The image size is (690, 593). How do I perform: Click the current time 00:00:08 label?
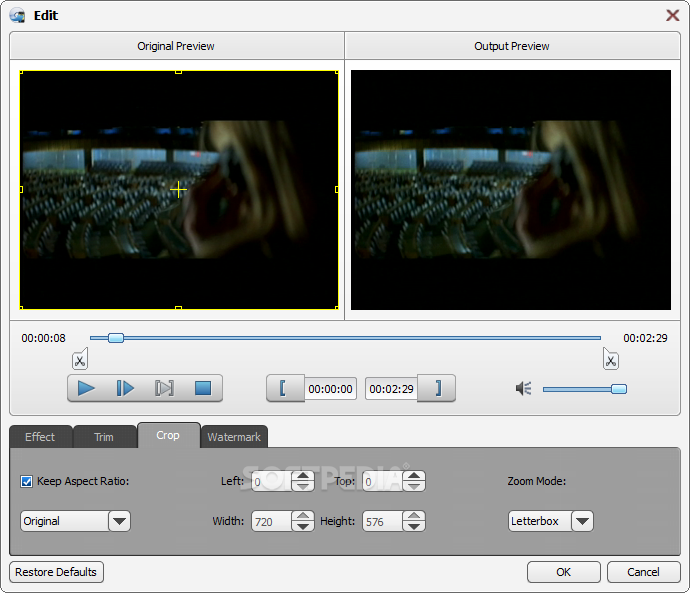coord(44,338)
